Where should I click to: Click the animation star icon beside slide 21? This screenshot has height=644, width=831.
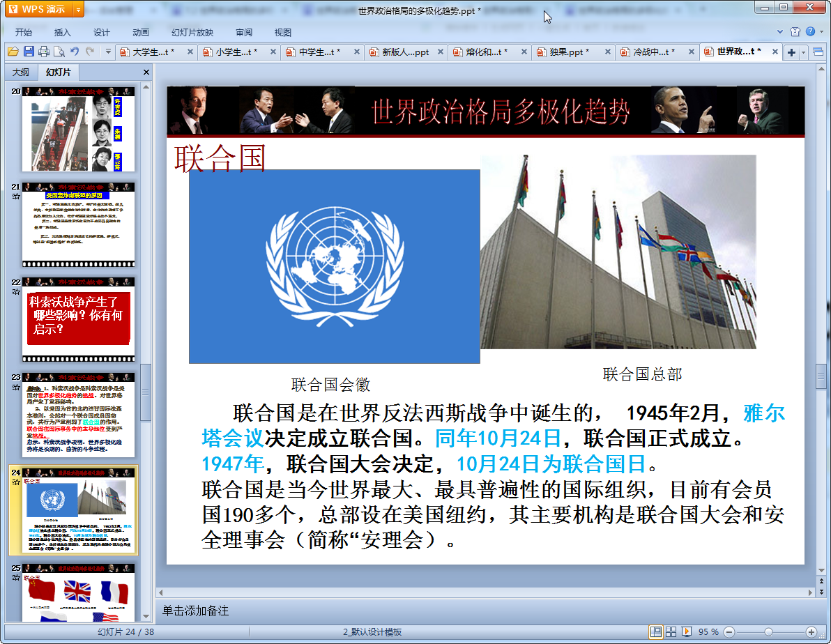pos(16,197)
